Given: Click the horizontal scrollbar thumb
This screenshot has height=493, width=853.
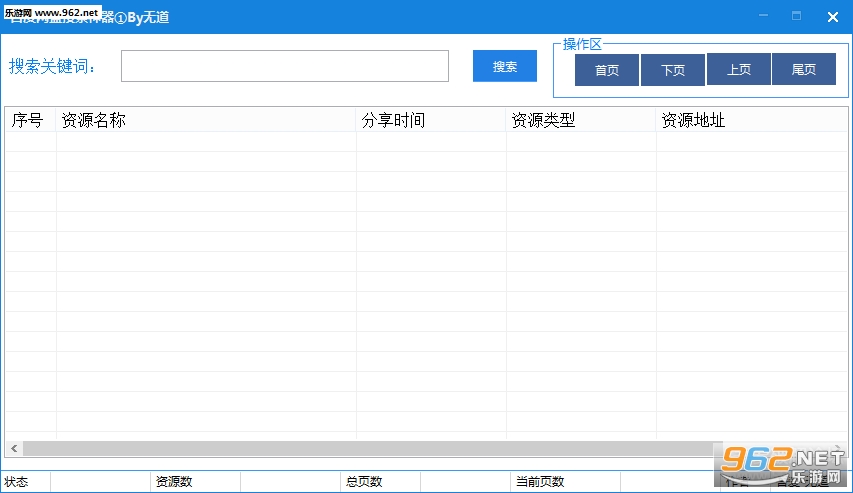Looking at the screenshot, I should [x=370, y=449].
